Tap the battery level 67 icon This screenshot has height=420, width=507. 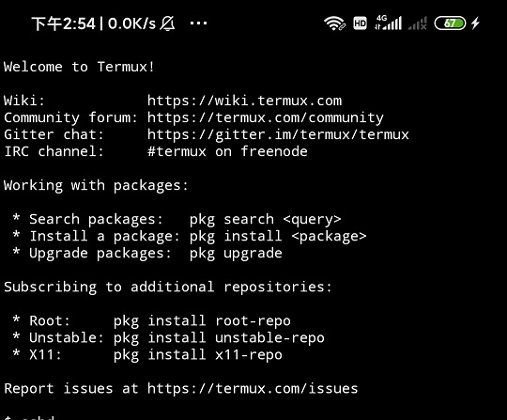point(450,23)
